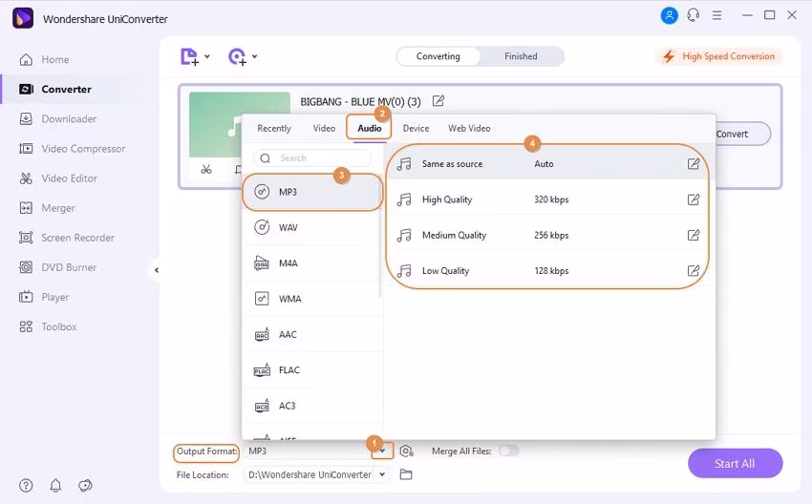Viewport: 812px width, 504px height.
Task: Click the scissors trim icon
Action: click(x=206, y=169)
